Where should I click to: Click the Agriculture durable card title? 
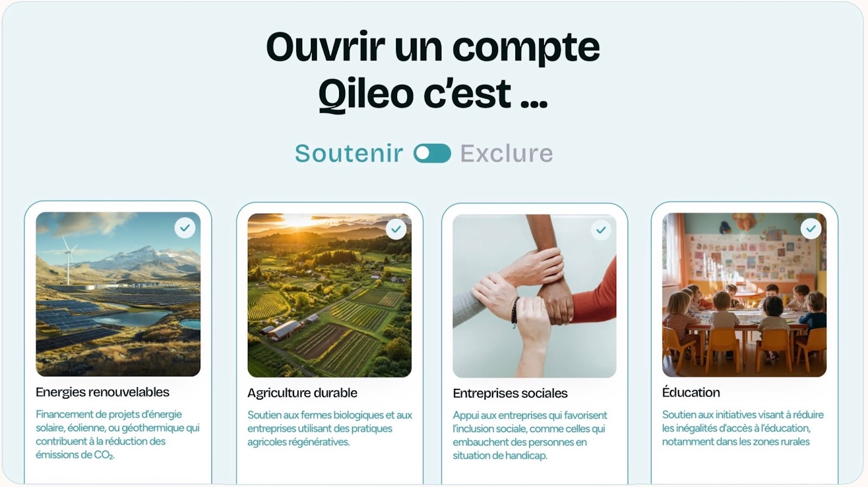pyautogui.click(x=302, y=393)
